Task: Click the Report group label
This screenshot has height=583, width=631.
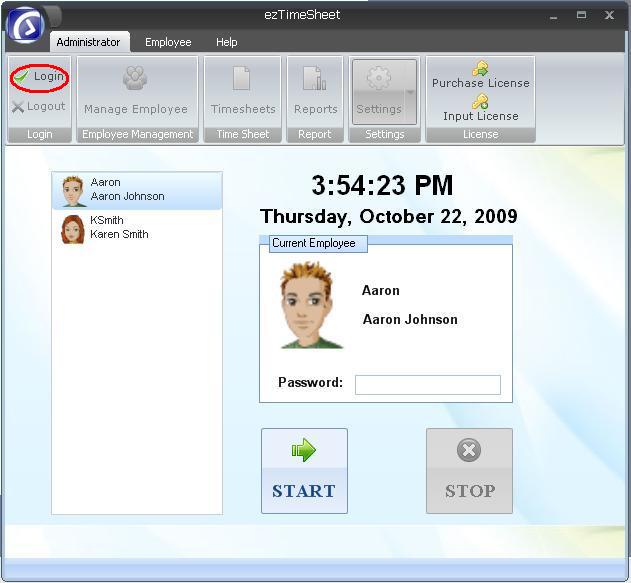Action: (x=315, y=134)
